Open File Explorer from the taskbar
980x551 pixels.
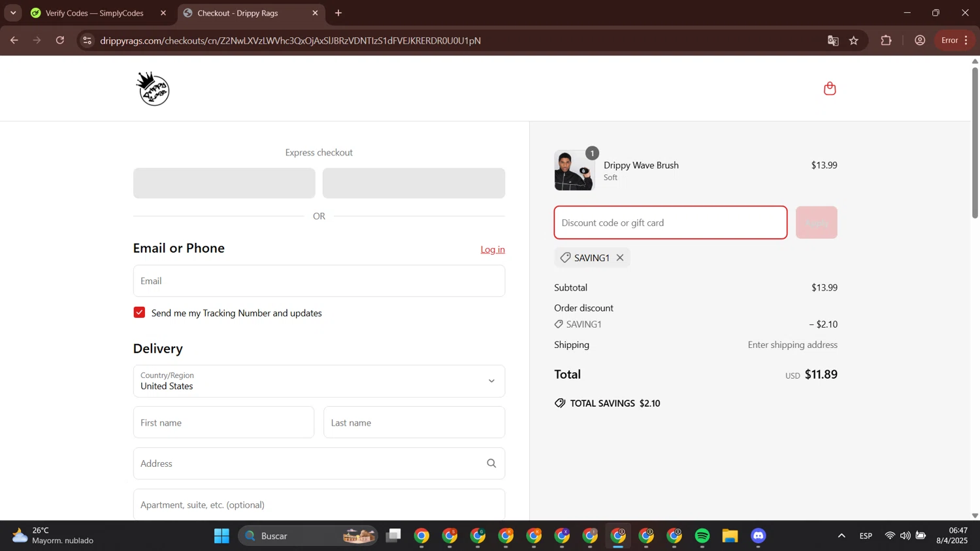point(730,536)
